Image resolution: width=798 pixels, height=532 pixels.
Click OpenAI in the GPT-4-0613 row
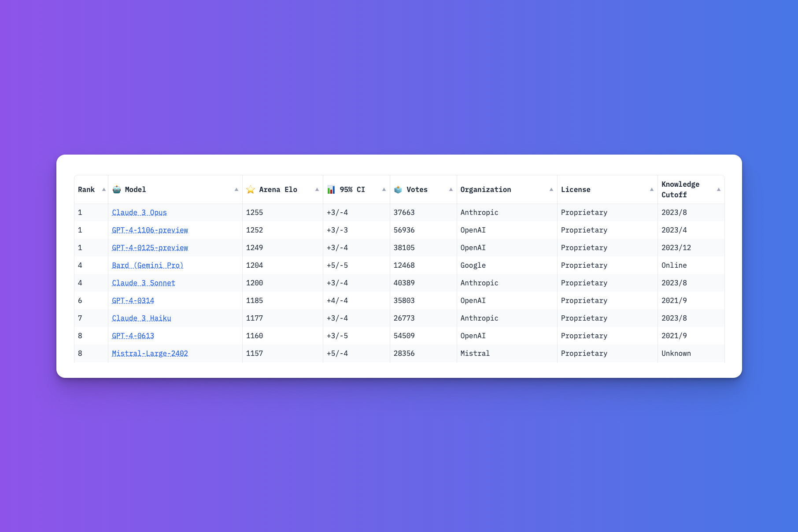[473, 336]
